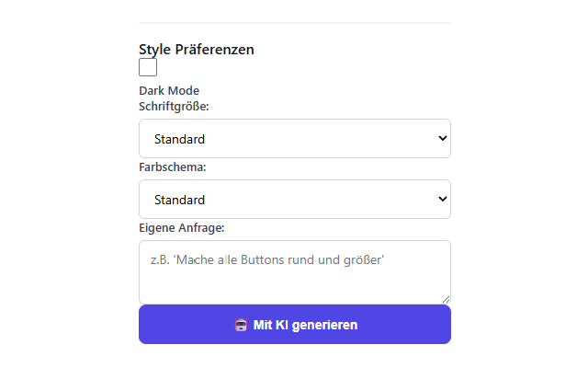Focus the Eigene Anfrage text area

(x=295, y=272)
